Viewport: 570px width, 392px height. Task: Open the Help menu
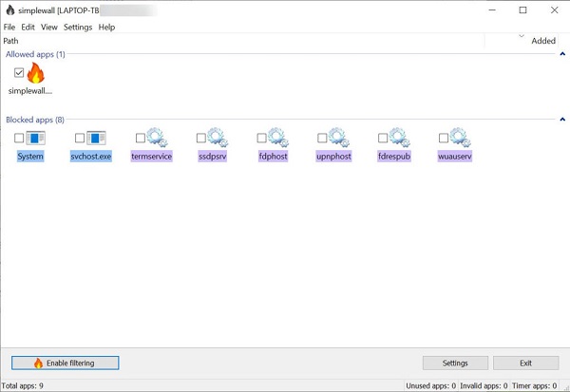[106, 28]
